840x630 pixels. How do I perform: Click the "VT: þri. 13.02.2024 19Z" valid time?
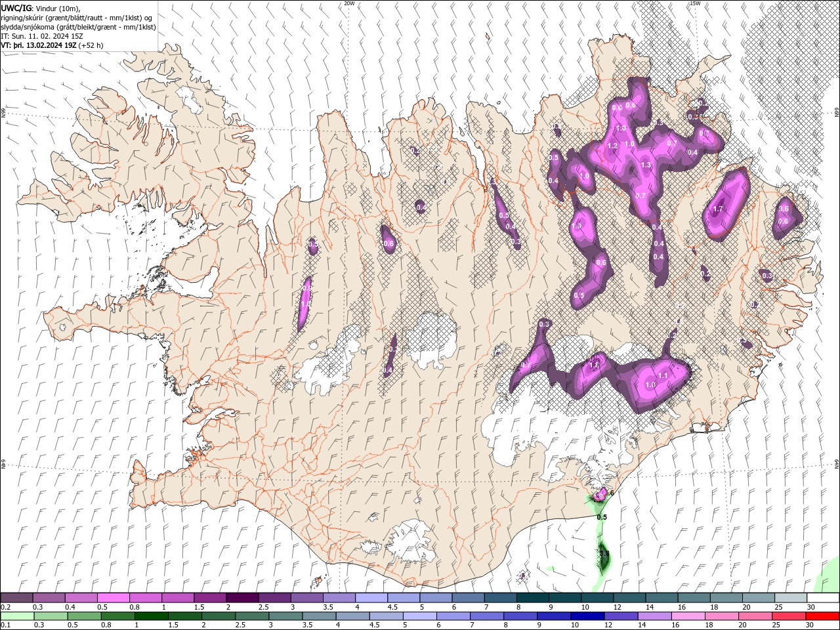pyautogui.click(x=39, y=45)
